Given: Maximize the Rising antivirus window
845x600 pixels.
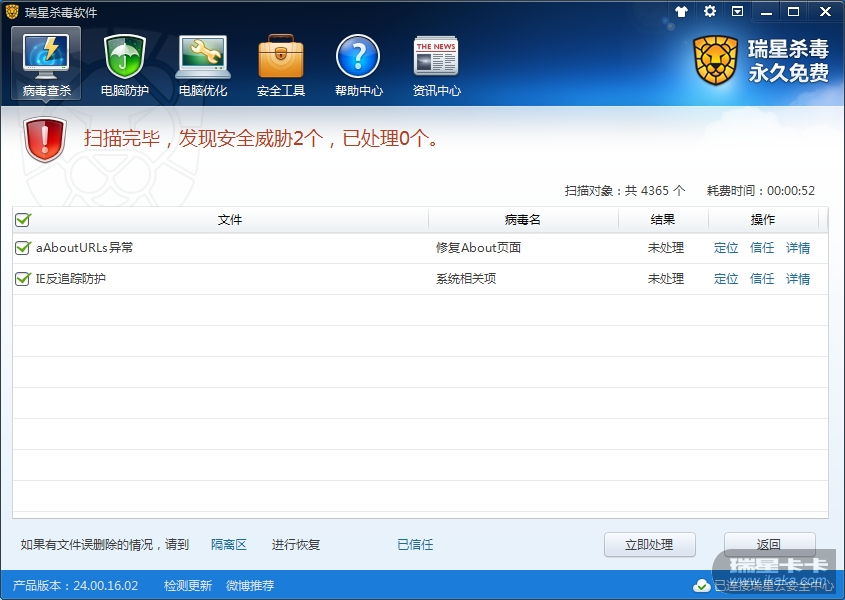Looking at the screenshot, I should click(x=793, y=12).
